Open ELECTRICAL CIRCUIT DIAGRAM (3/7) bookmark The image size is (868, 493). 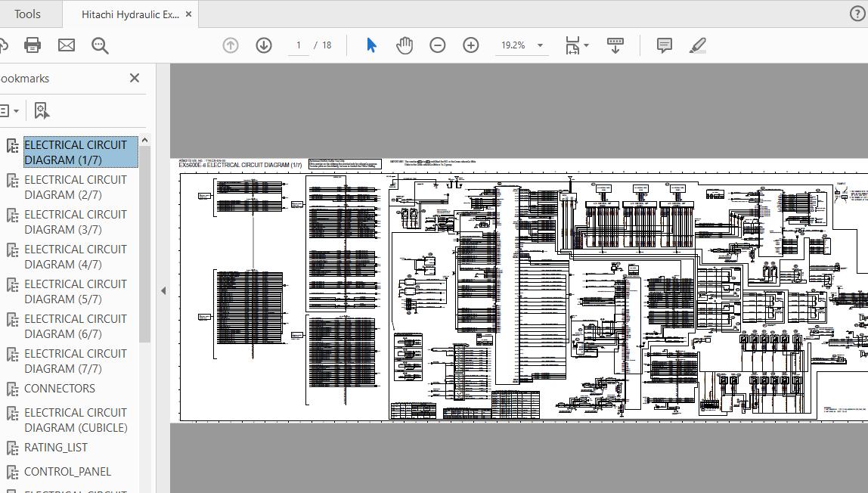pyautogui.click(x=76, y=222)
